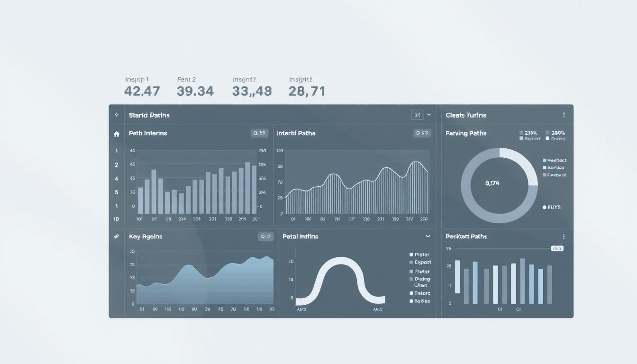Image resolution: width=637 pixels, height=364 pixels.
Task: Expand the chevron dropdown in the top header
Action: click(429, 115)
